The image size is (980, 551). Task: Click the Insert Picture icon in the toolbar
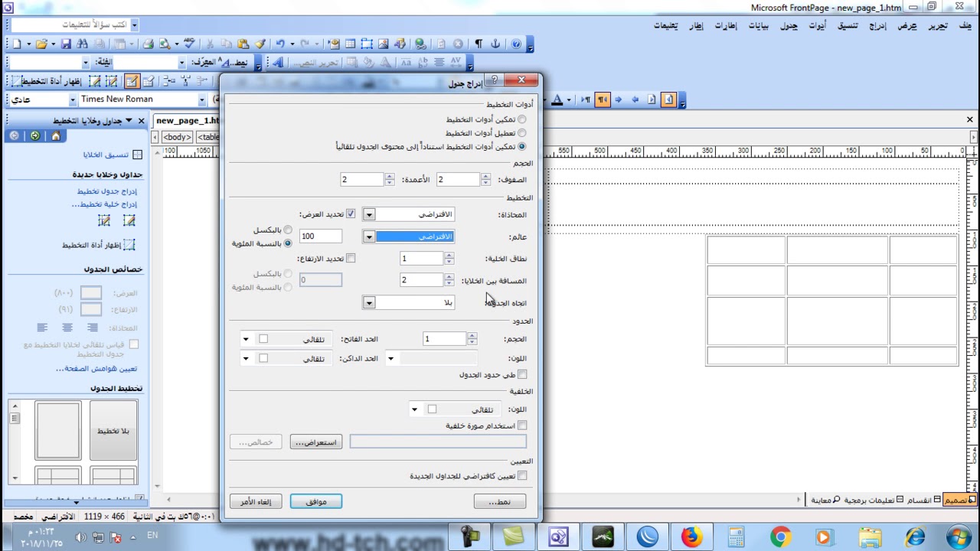(x=384, y=44)
